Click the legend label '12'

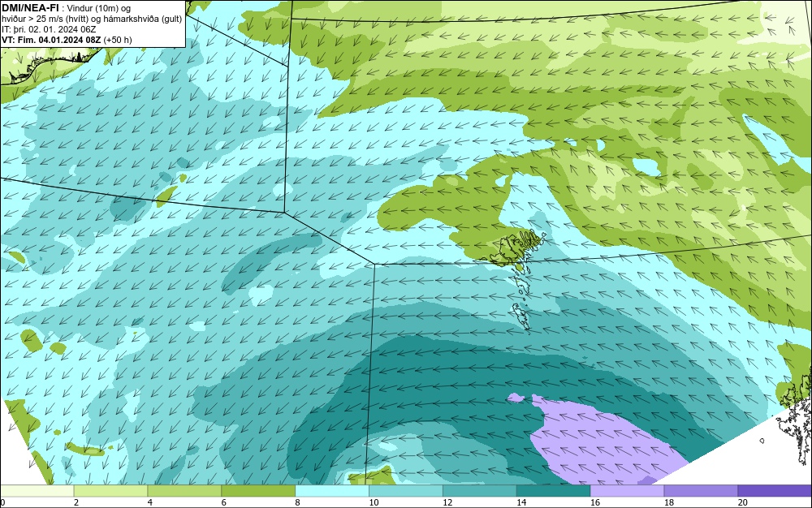coord(447,502)
